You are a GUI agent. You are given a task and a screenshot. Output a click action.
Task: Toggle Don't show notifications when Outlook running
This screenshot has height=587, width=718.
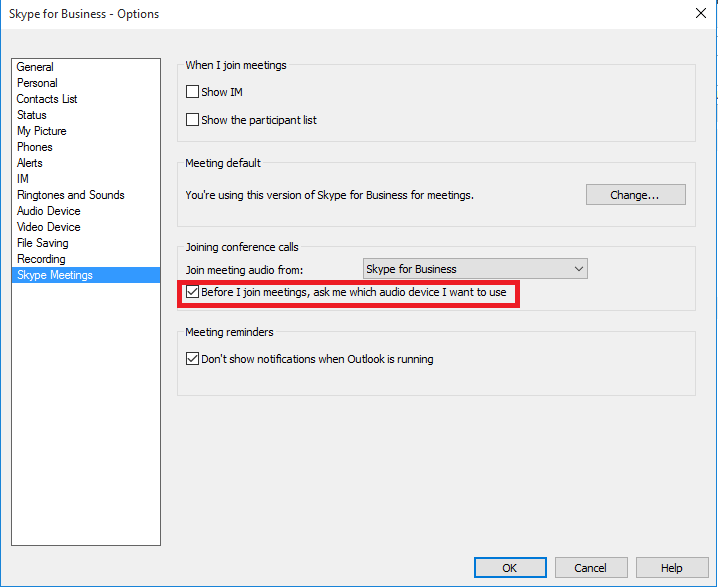coord(192,359)
